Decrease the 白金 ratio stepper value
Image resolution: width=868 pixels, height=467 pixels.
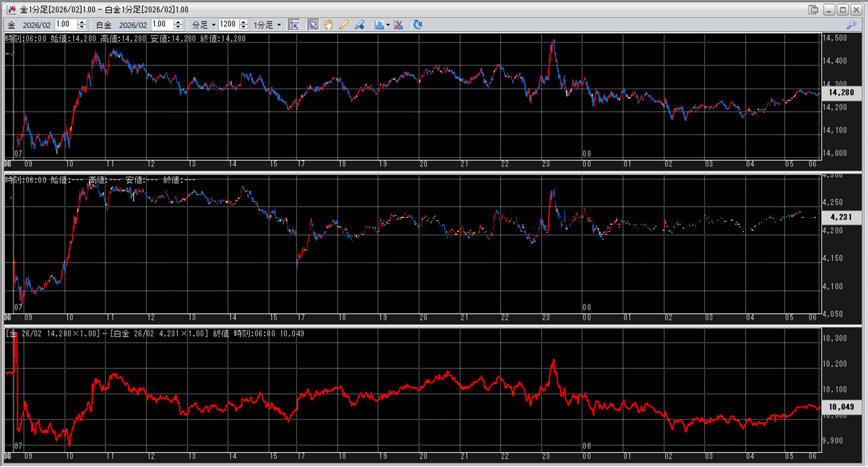click(178, 28)
